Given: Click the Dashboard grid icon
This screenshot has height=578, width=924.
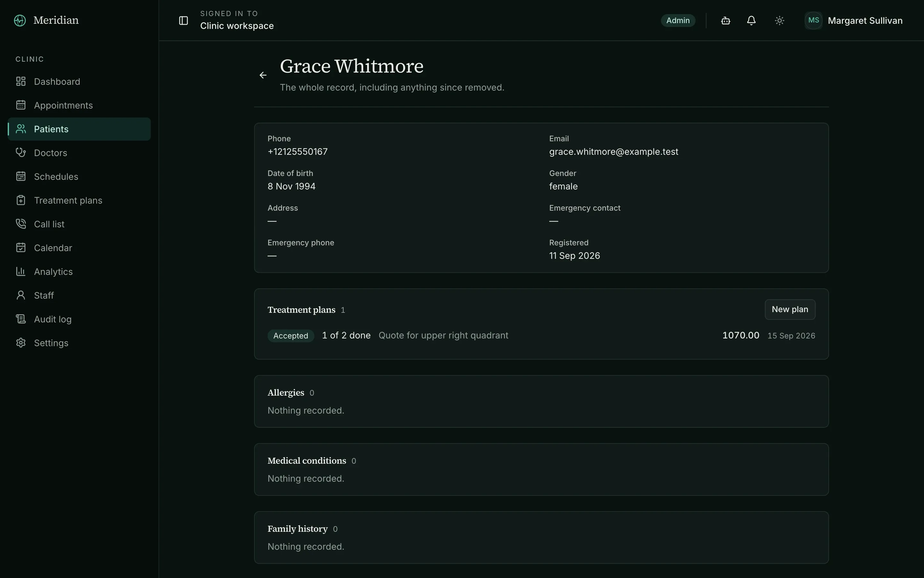Looking at the screenshot, I should click(21, 82).
